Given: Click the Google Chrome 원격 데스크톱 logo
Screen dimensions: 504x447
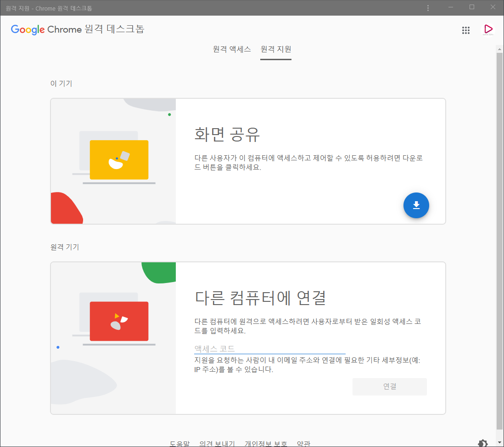Looking at the screenshot, I should click(78, 29).
